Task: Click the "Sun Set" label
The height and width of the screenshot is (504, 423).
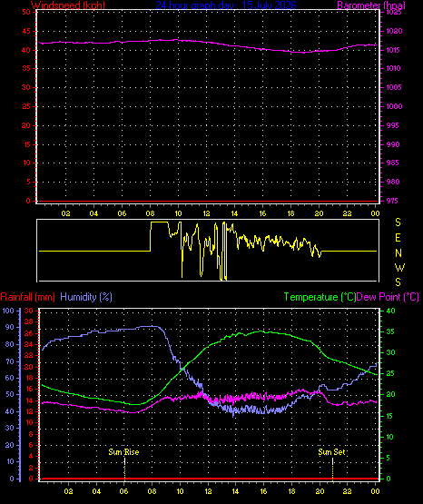Action: click(331, 452)
